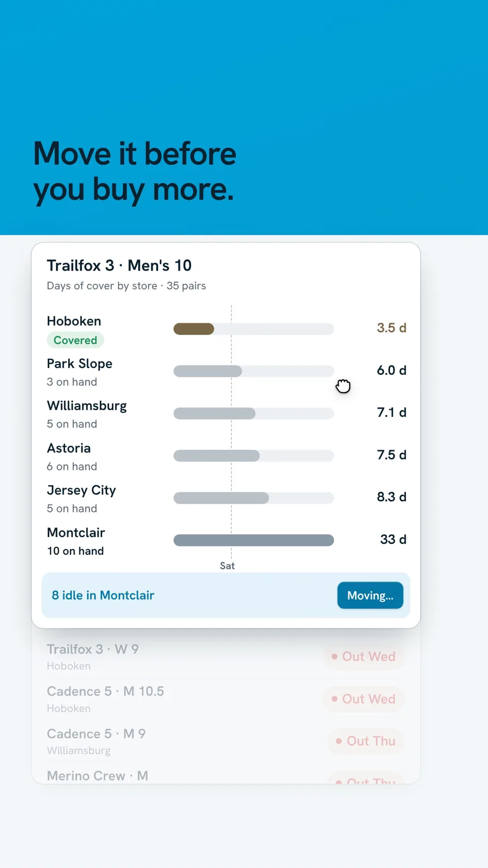The image size is (488, 868).
Task: Click the Hoboken days-of-cover bar
Action: click(254, 329)
